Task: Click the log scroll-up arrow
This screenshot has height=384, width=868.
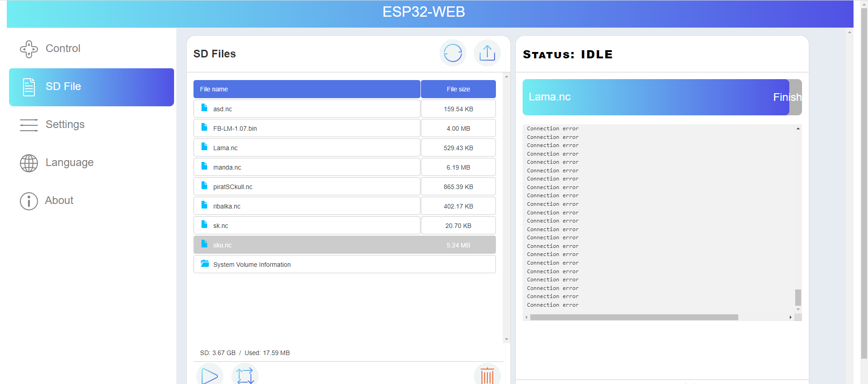Action: point(798,128)
